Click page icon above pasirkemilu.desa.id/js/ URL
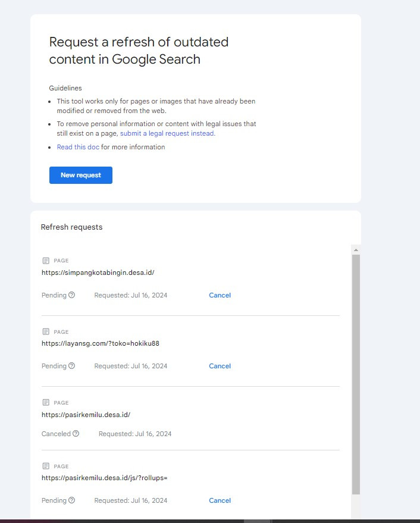Image resolution: width=420 pixels, height=523 pixels. [46, 466]
